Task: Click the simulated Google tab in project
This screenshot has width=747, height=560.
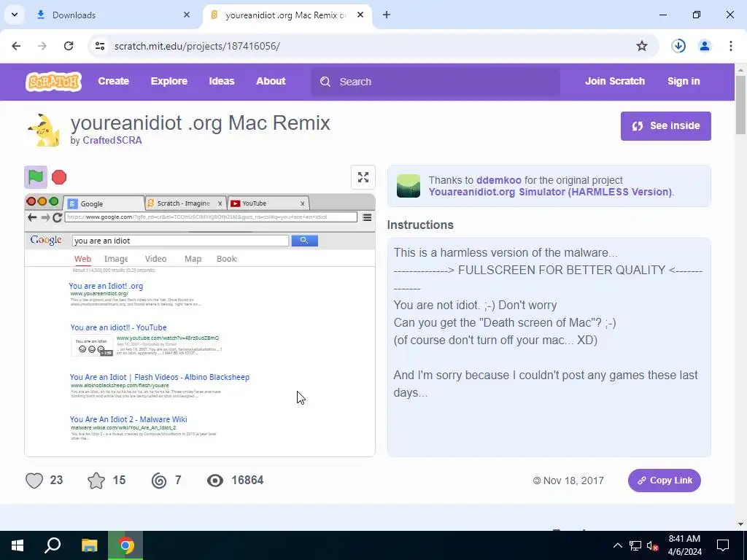Action: (x=104, y=203)
